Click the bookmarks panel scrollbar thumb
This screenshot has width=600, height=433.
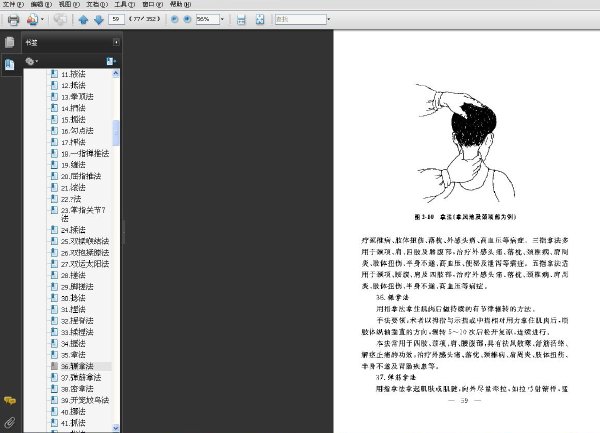point(116,133)
